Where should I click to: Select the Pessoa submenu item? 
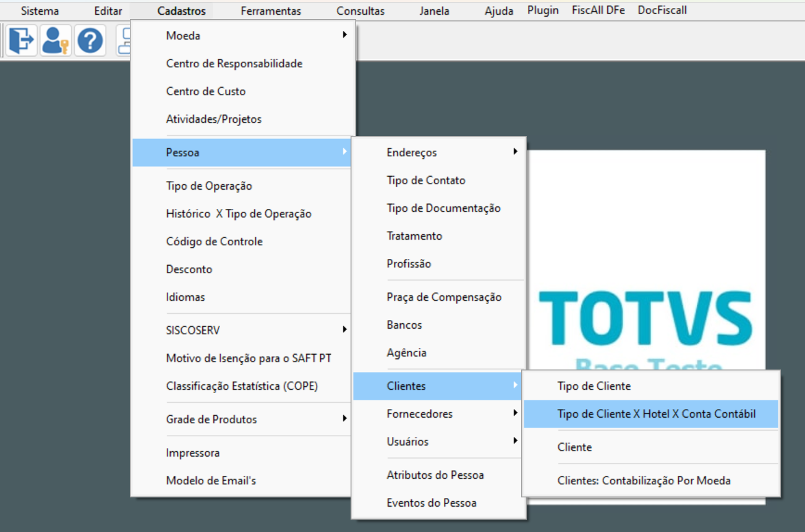[242, 153]
